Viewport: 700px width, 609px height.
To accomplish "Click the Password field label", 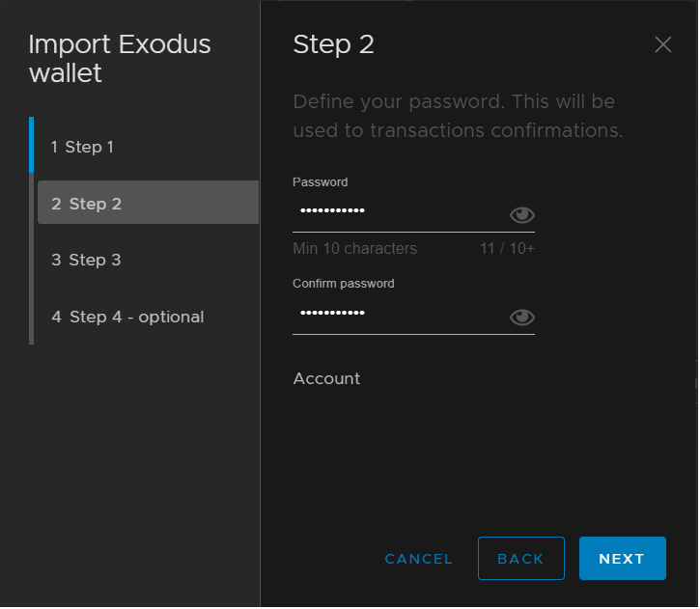I will (321, 182).
